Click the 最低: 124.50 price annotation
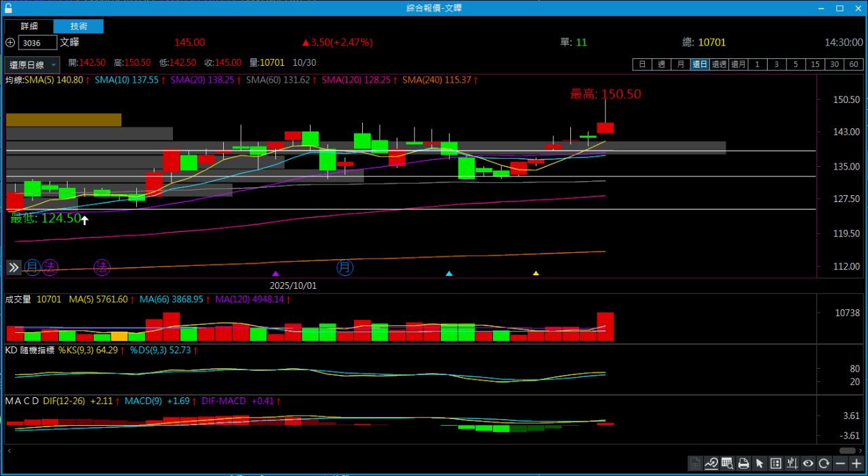This screenshot has width=868, height=476. [45, 218]
